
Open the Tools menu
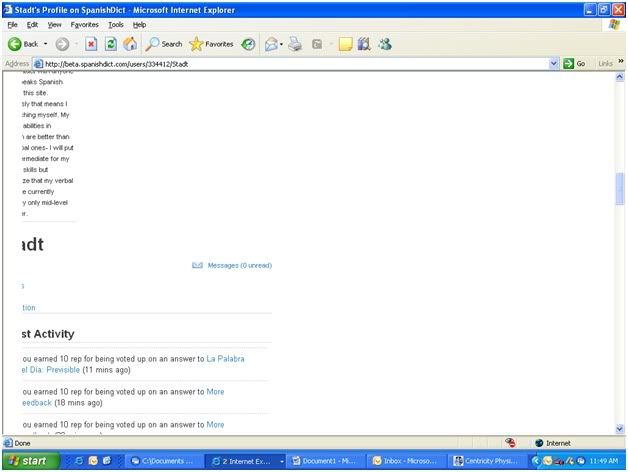pos(116,24)
